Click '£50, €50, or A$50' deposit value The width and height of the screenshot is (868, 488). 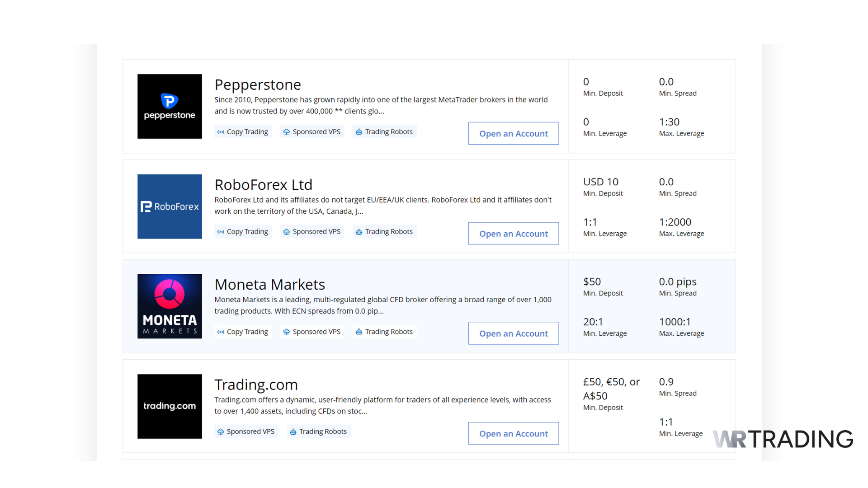click(x=612, y=389)
